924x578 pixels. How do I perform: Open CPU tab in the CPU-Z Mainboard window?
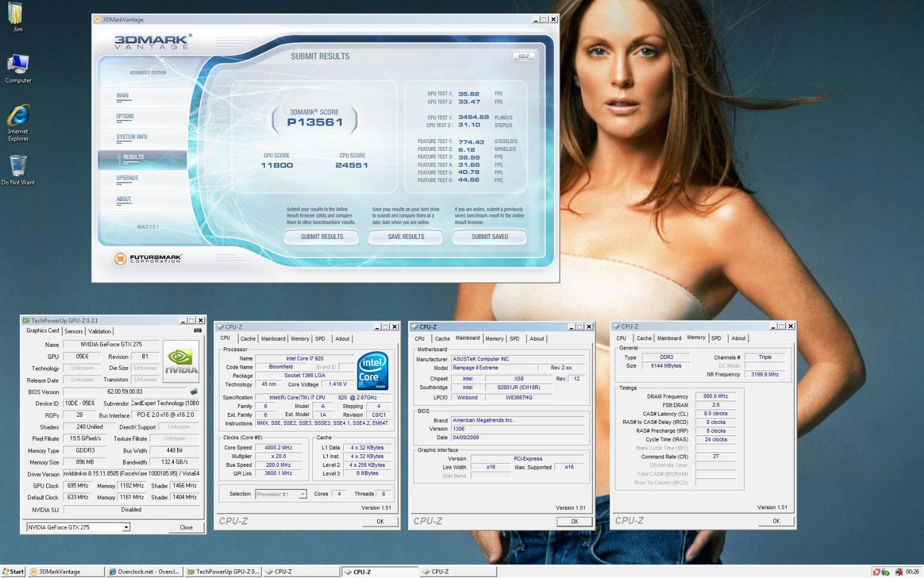coord(420,339)
